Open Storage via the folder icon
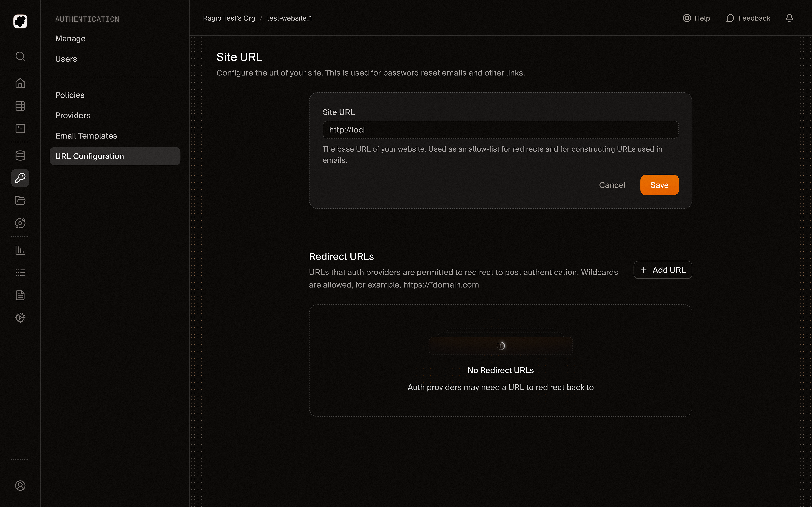Viewport: 812px width, 507px height. click(x=20, y=200)
